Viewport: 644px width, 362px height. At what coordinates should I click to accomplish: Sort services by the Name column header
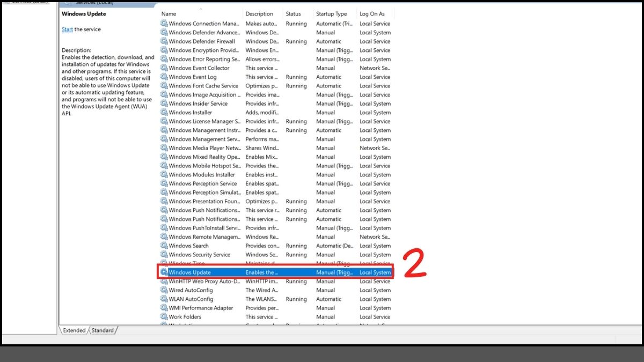point(170,13)
